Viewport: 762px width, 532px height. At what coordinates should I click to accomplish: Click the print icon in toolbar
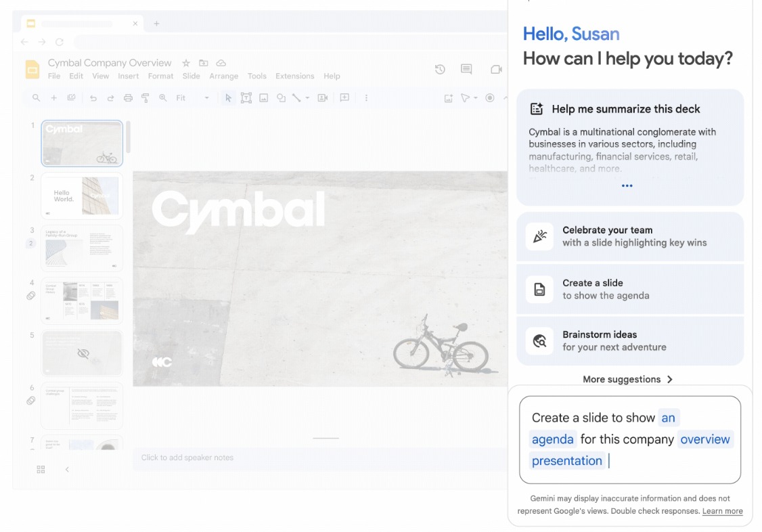pos(128,98)
